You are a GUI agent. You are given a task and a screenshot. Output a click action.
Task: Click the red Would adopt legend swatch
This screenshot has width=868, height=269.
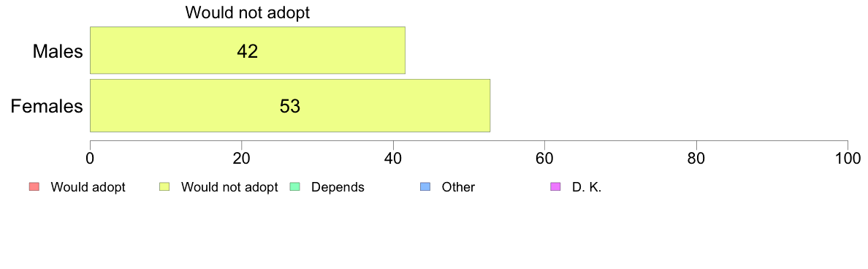33,187
